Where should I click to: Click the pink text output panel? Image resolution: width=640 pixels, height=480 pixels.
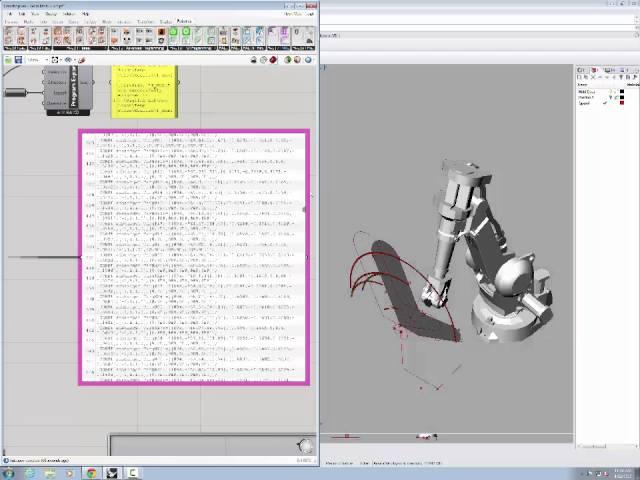pos(194,257)
